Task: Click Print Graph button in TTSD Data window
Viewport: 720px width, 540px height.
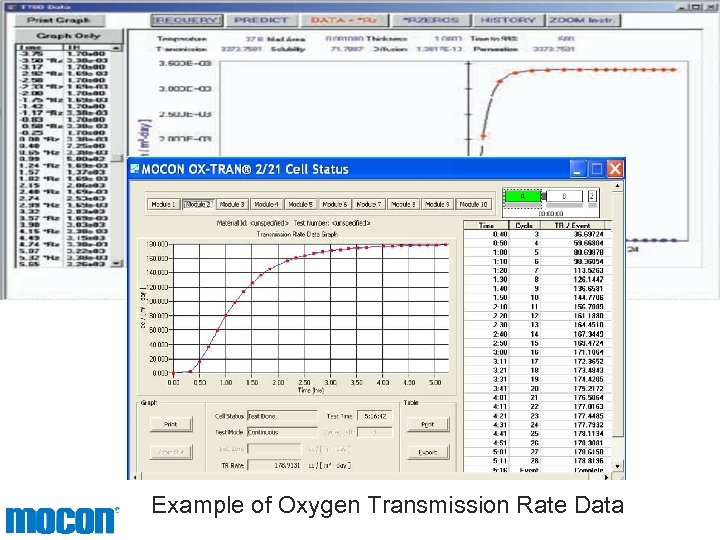Action: [59, 20]
